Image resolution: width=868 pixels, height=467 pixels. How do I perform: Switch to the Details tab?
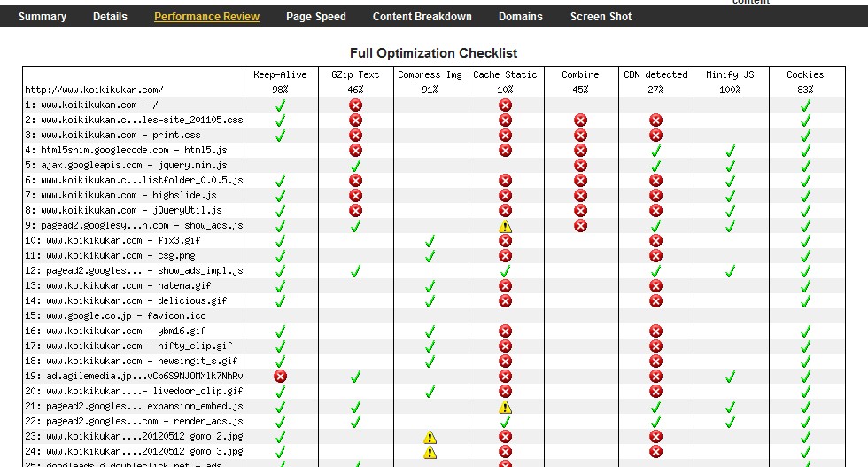pos(110,17)
